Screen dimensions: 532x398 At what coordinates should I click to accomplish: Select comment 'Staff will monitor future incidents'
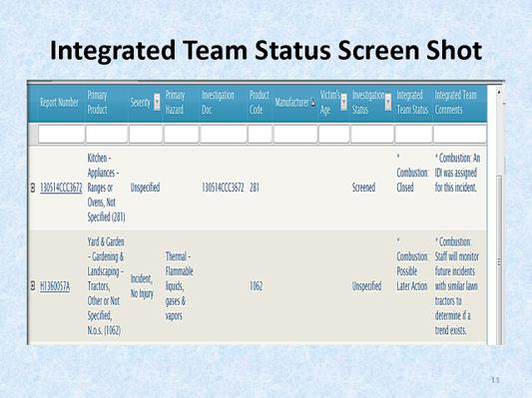(x=457, y=286)
